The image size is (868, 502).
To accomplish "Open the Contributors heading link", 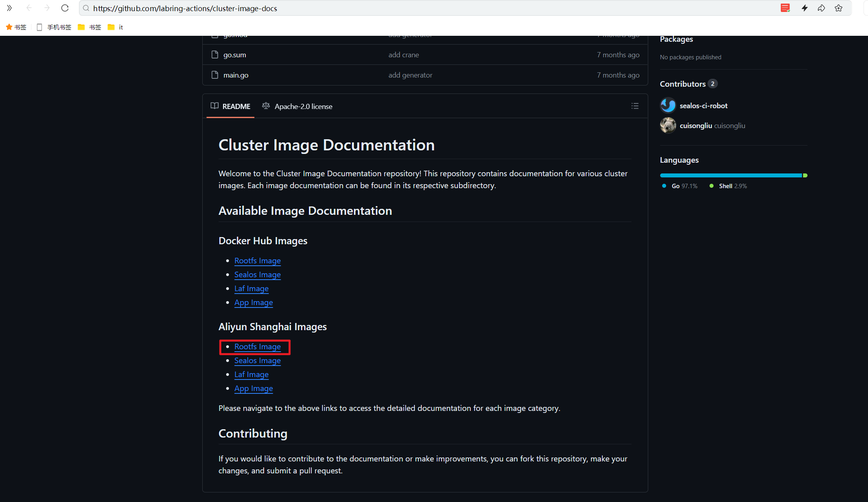I will [689, 84].
